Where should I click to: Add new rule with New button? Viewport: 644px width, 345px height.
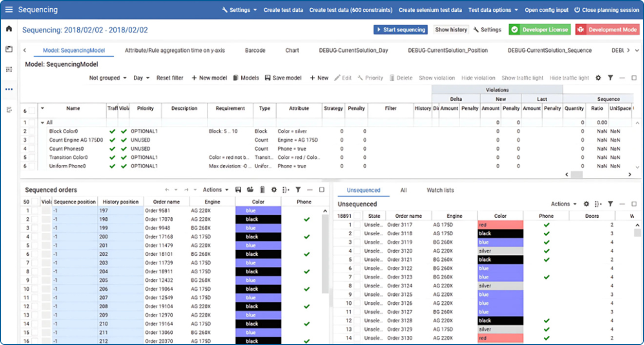click(x=319, y=78)
